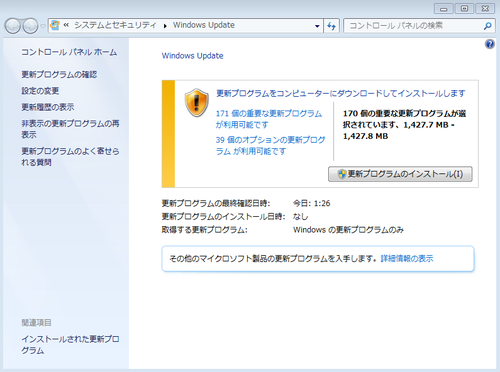This screenshot has width=500, height=372.
Task: Click the 更新プログラムの最終確認日時 label
Action: click(x=216, y=203)
